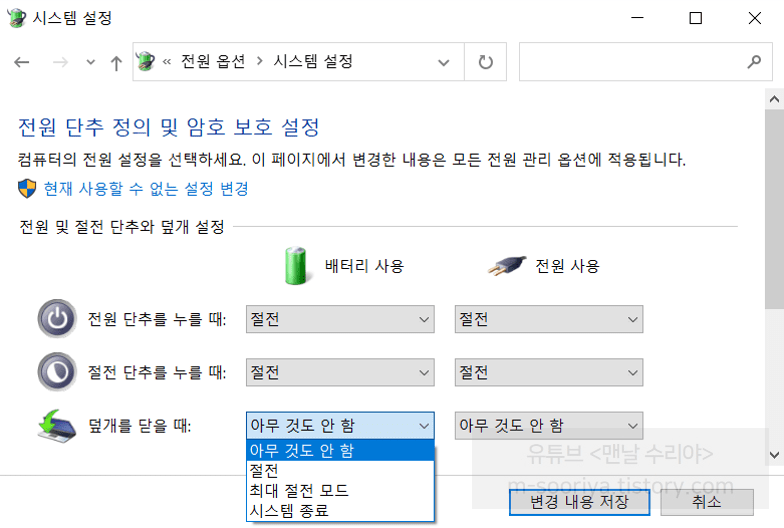Choose '최대 절전 모드' from the open list
Viewport: 784px width, 528px height.
pos(340,490)
